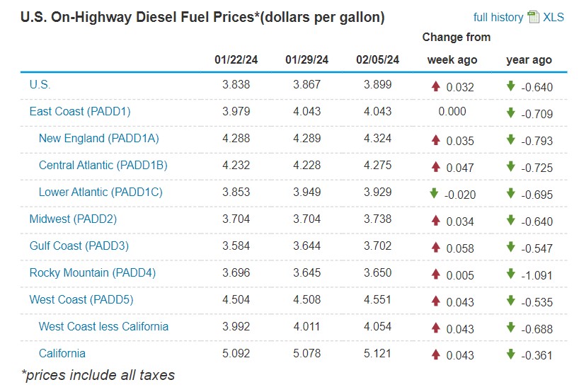The width and height of the screenshot is (579, 392).
Task: Open Midwest (PADD2) region link
Action: [x=73, y=219]
